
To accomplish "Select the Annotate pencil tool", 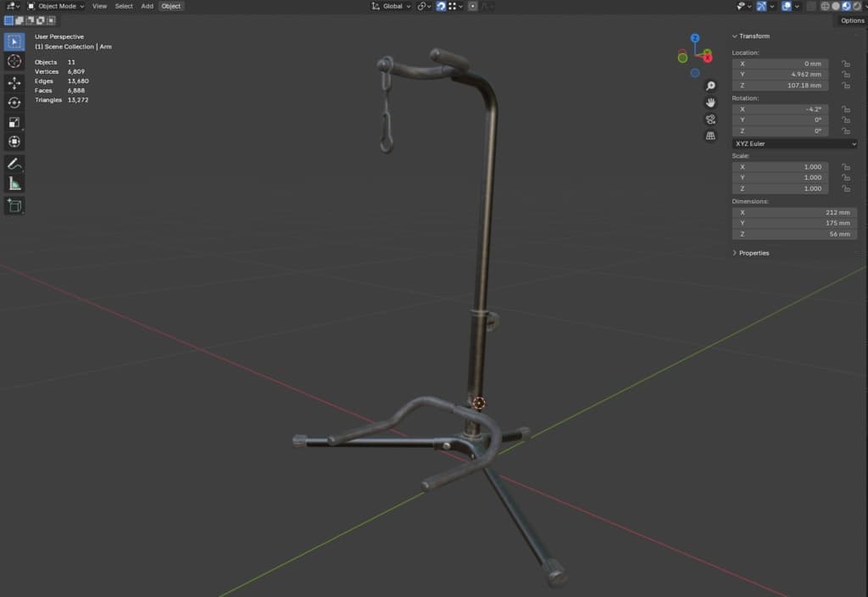I will pyautogui.click(x=14, y=163).
